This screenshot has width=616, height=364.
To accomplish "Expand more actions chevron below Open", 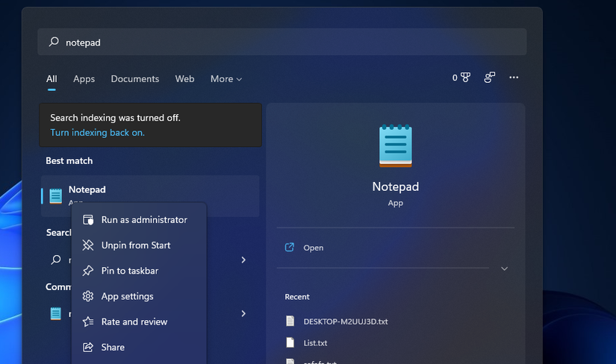I will coord(505,269).
